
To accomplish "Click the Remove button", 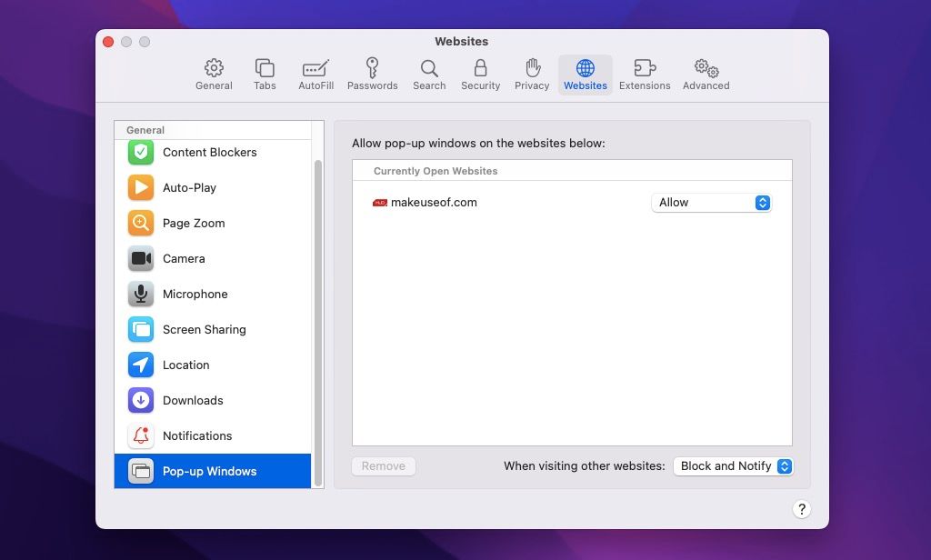I will click(383, 465).
